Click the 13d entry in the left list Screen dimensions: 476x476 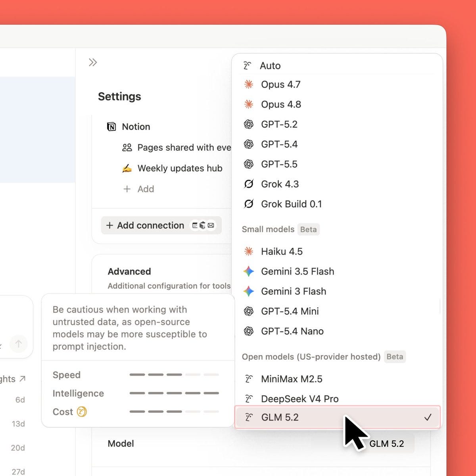tap(18, 424)
